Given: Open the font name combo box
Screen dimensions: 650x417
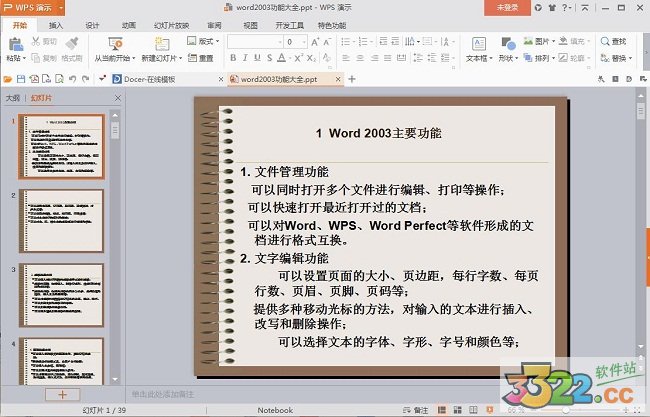Looking at the screenshot, I should (x=255, y=42).
